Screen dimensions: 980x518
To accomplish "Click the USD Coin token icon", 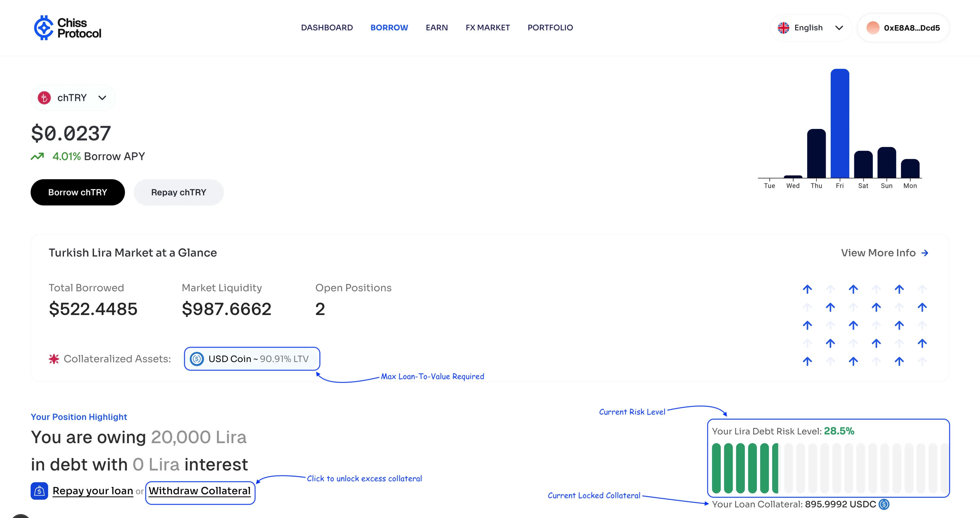I will (x=197, y=358).
